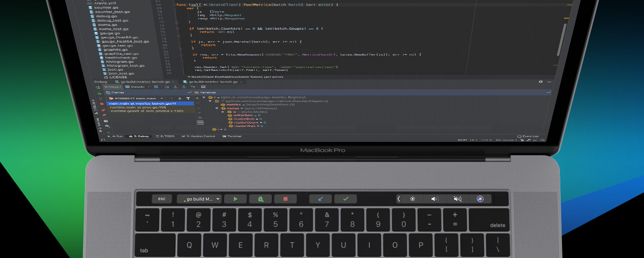Tap the green Commit checkmark on Touch Bar

(346, 199)
